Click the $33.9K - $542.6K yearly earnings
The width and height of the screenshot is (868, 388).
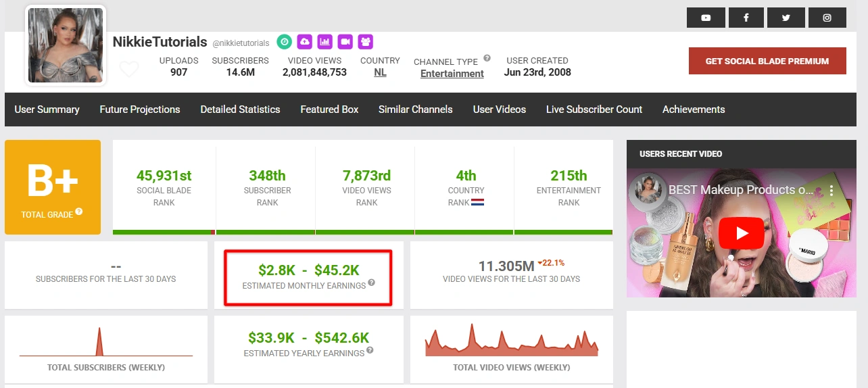point(308,338)
